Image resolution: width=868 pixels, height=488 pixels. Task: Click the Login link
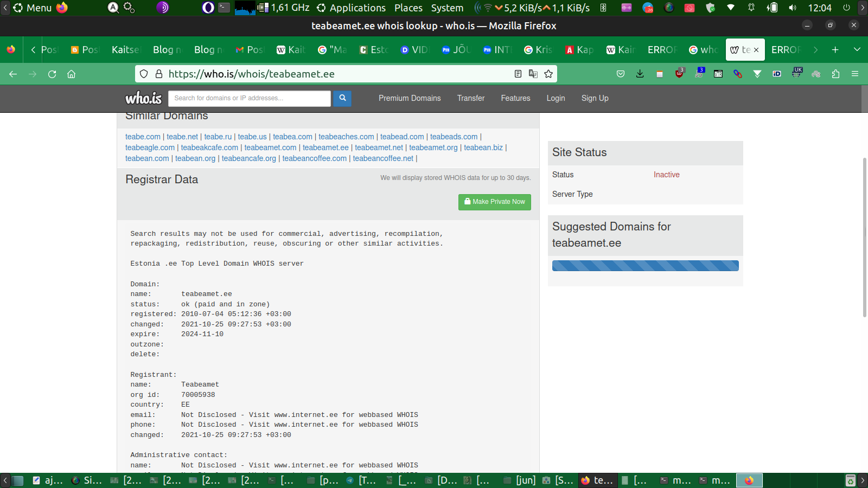[x=556, y=98]
